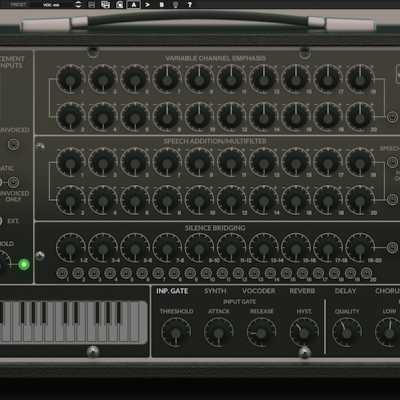
Task: Click Variable Channel Emphasis knob 1
Action: (x=70, y=79)
